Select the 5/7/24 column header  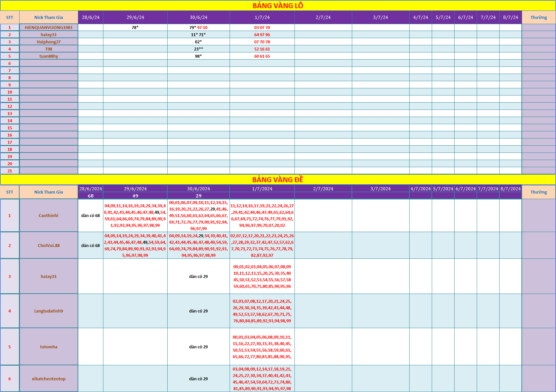(x=443, y=17)
